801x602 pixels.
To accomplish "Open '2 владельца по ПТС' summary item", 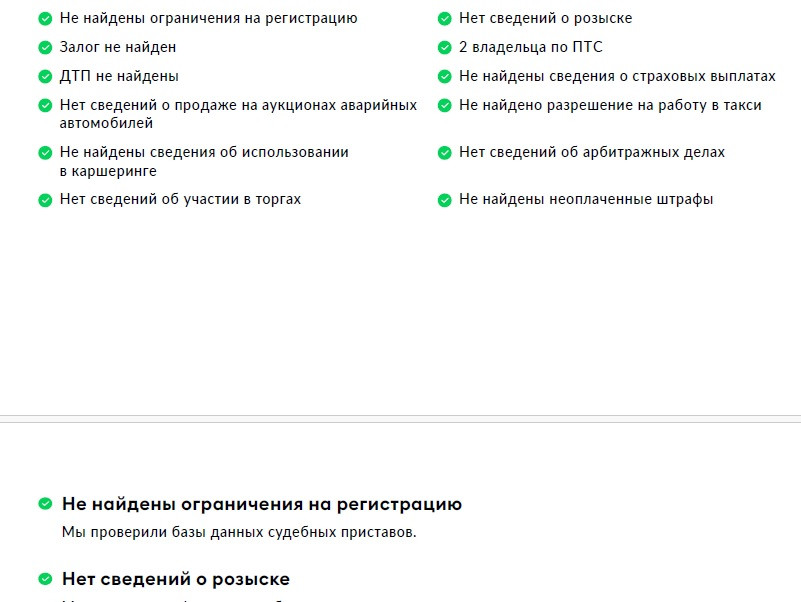I will (x=530, y=48).
